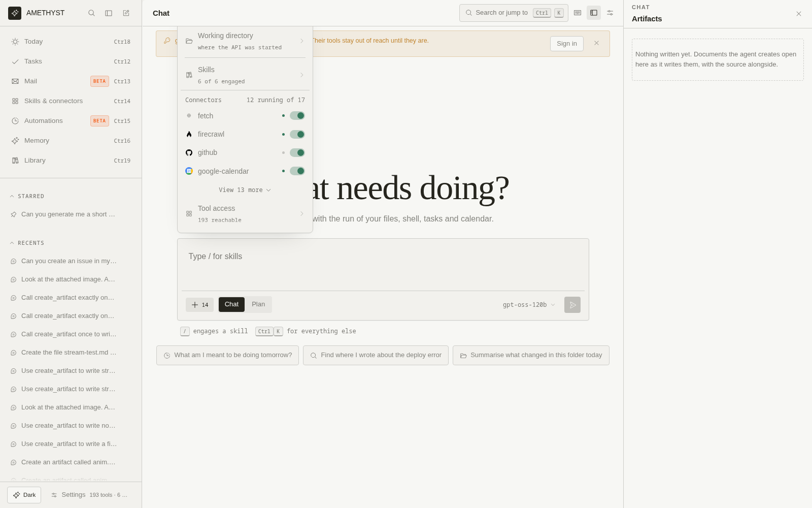Open Library in sidebar
This screenshot has height=508, width=812.
pyautogui.click(x=71, y=161)
